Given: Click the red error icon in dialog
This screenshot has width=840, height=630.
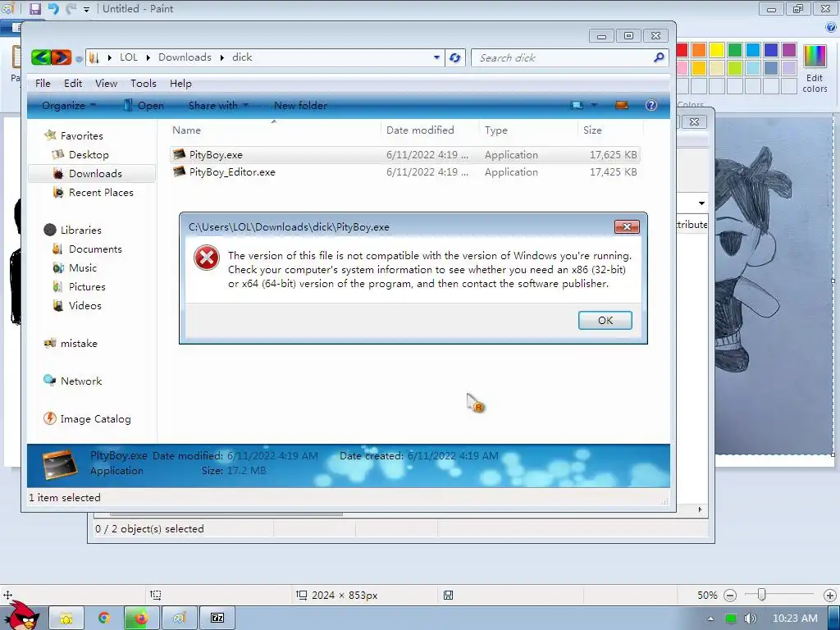Looking at the screenshot, I should (x=207, y=258).
